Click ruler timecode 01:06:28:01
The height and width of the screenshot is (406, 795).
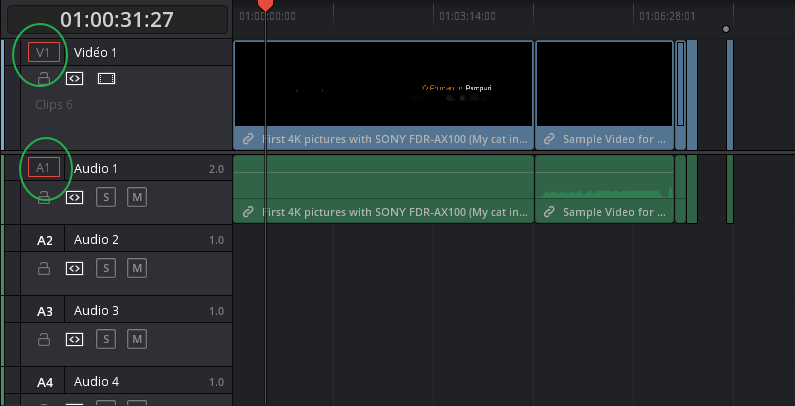tap(667, 16)
